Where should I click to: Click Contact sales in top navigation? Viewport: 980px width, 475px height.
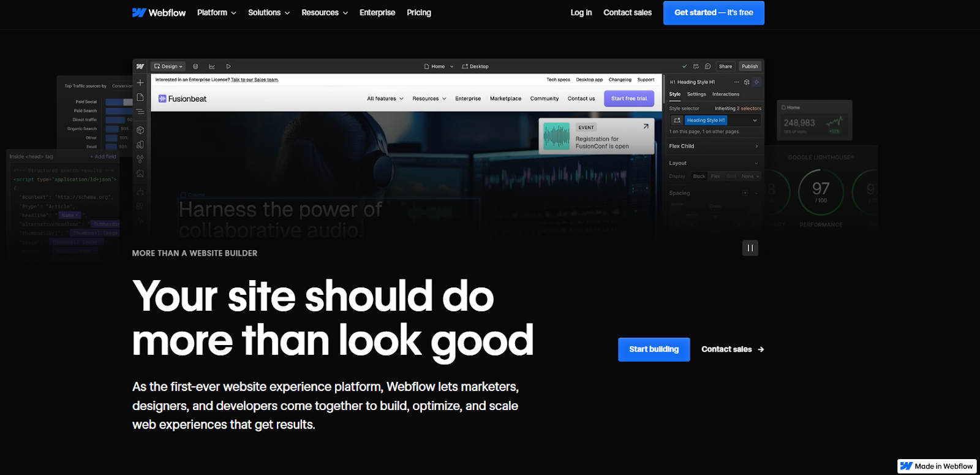[627, 12]
